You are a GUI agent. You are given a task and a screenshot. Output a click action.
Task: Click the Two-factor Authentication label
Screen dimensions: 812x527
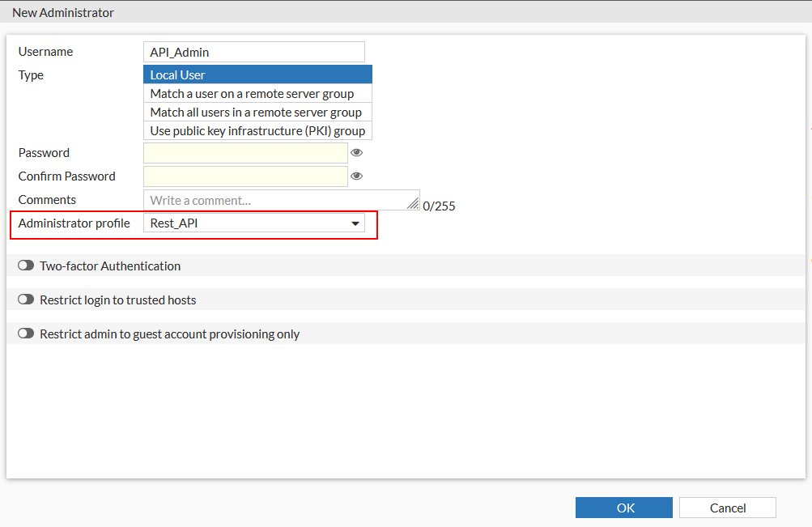tap(110, 266)
